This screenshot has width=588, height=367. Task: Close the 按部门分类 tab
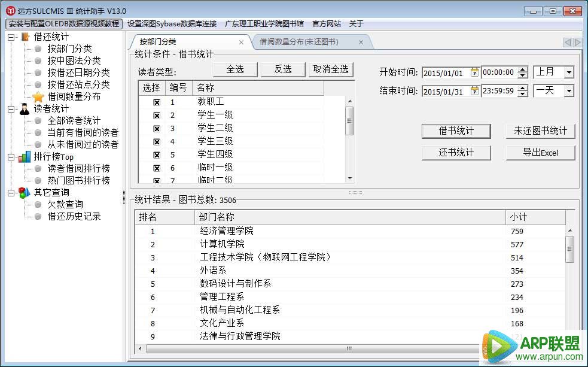pos(241,43)
